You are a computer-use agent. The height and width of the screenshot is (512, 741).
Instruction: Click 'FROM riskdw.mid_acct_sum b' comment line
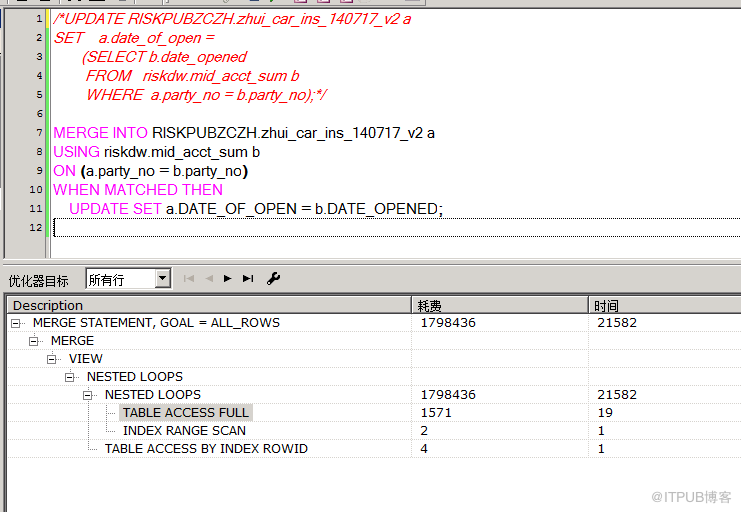click(x=192, y=76)
